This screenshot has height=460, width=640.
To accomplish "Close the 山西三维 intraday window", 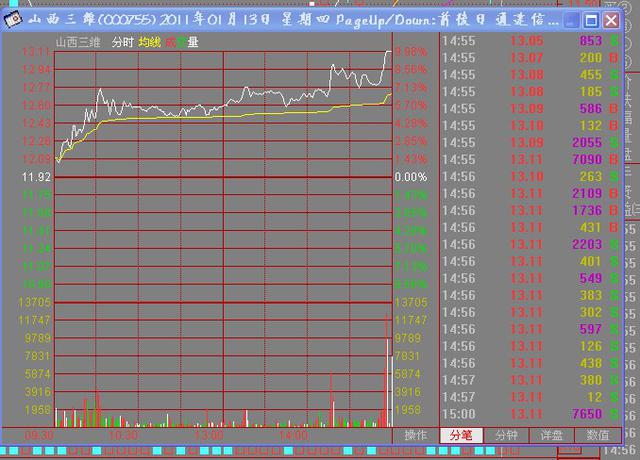I will [x=612, y=20].
